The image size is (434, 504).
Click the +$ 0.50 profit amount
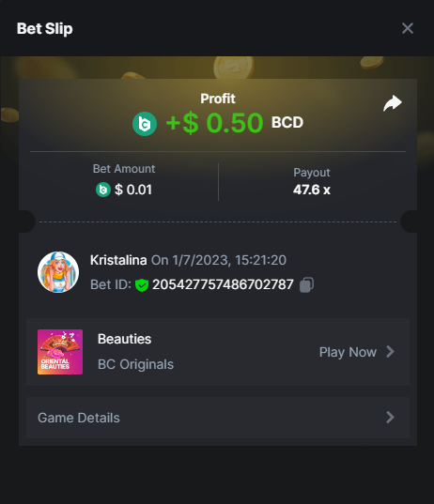tap(214, 123)
